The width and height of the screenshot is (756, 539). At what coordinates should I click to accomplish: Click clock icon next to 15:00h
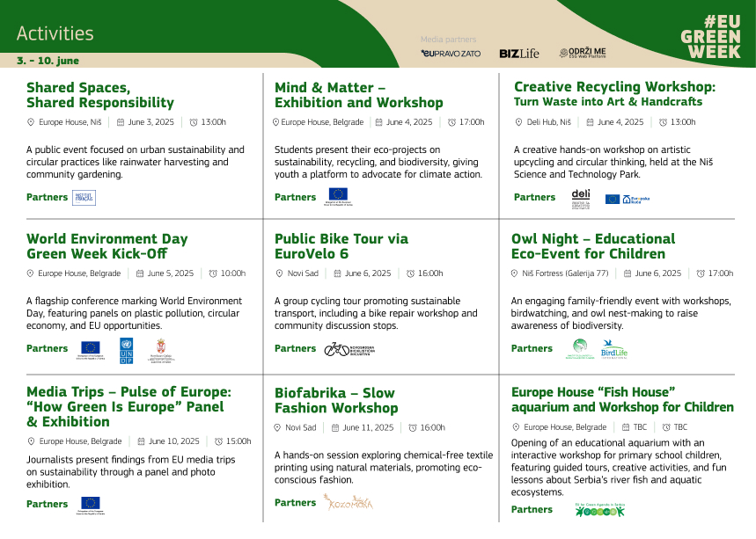(x=218, y=441)
